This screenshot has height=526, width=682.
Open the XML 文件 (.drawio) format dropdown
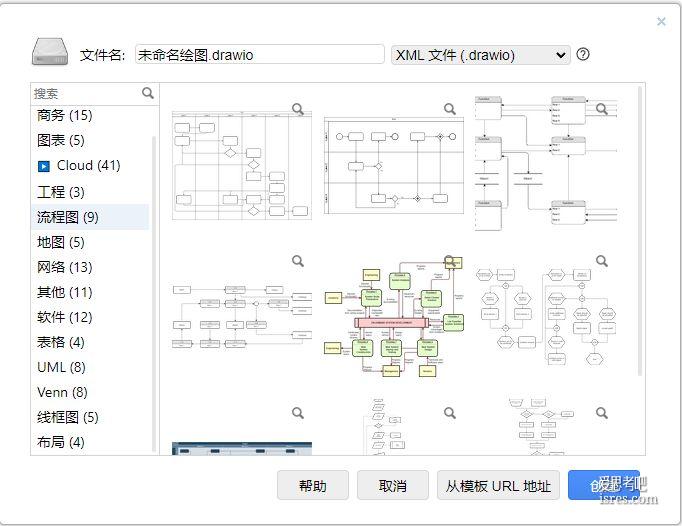[x=481, y=55]
